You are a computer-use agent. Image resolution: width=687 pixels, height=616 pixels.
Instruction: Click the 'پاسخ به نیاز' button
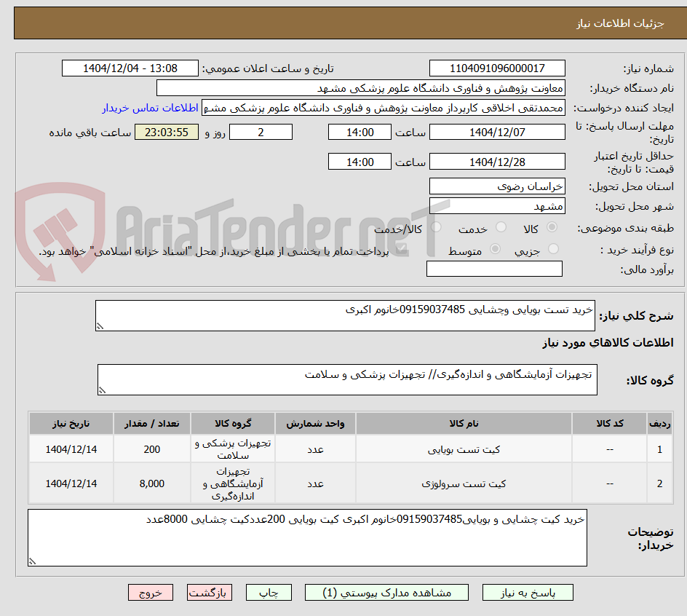pyautogui.click(x=528, y=592)
